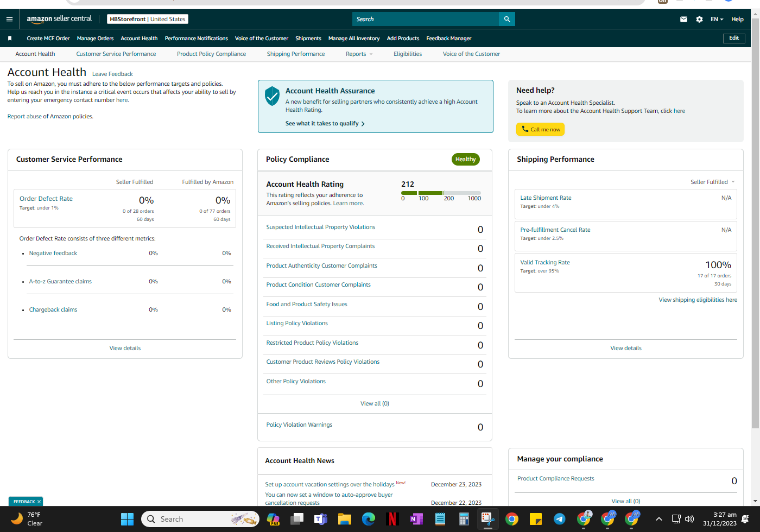The height and width of the screenshot is (532, 760).
Task: Open Feedback Manager menu item
Action: pyautogui.click(x=449, y=39)
